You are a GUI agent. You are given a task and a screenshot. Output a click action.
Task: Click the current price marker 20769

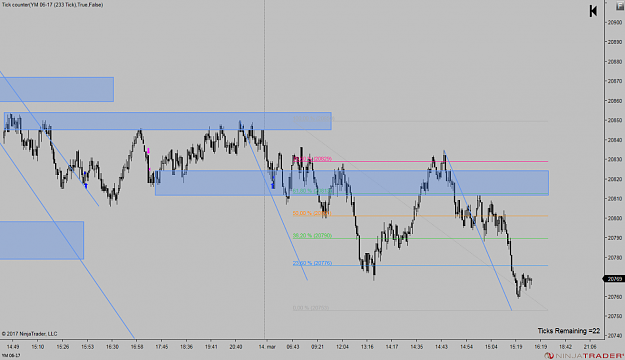[615, 279]
